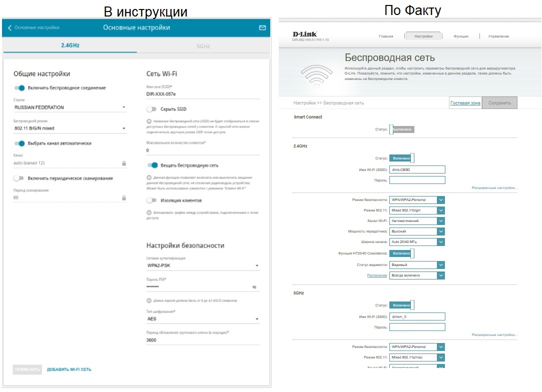Open 2.4GHz Режим безопасности dropdown
Image resolution: width=542 pixels, height=392 pixels.
click(x=417, y=200)
